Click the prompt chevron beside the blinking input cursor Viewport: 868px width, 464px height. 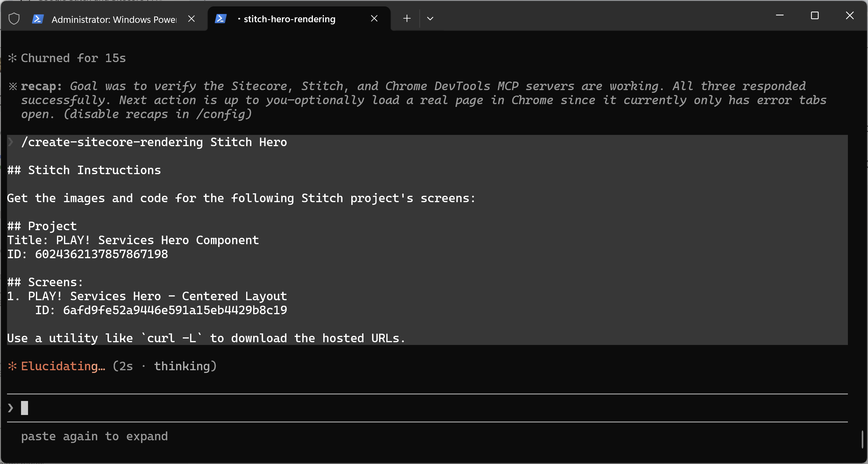[x=10, y=408]
